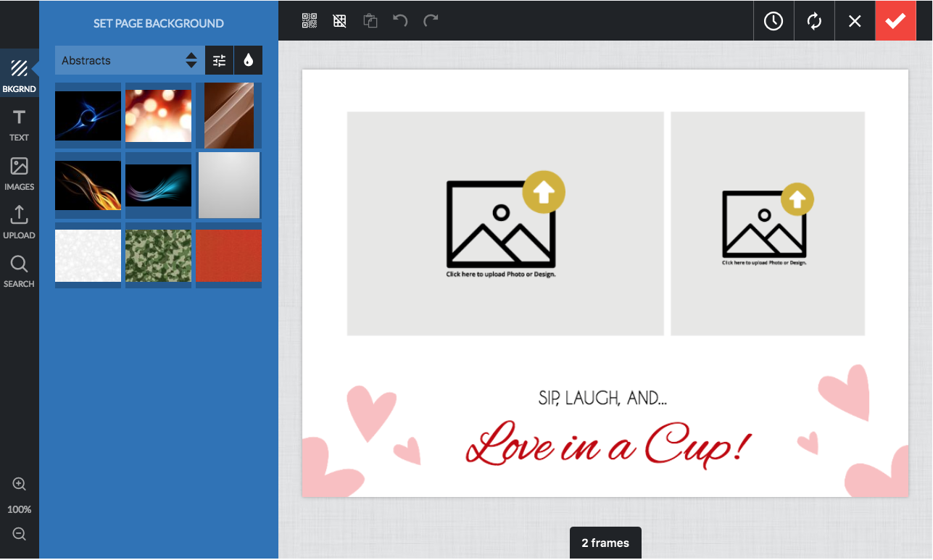This screenshot has height=560, width=933.
Task: Open the TEXT tool panel
Action: pos(19,125)
